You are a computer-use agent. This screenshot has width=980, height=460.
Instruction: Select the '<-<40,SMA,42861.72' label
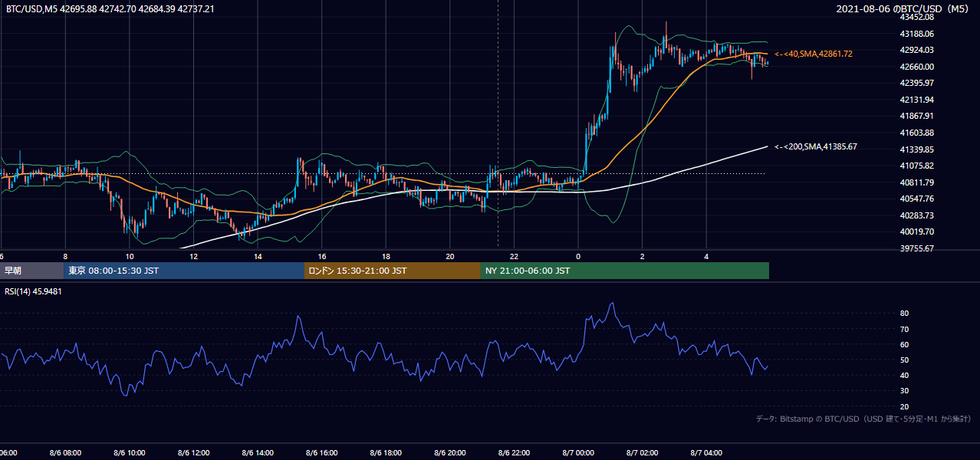tap(814, 54)
